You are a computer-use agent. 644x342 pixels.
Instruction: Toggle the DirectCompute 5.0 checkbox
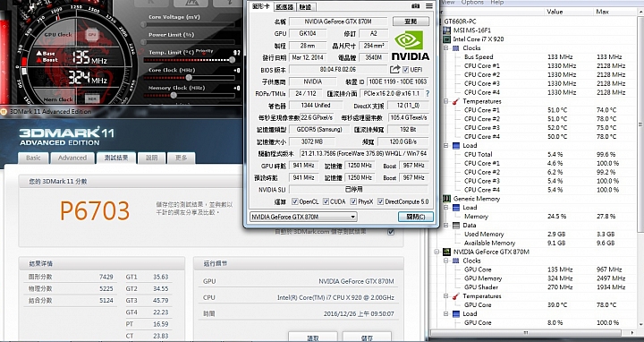[380, 201]
